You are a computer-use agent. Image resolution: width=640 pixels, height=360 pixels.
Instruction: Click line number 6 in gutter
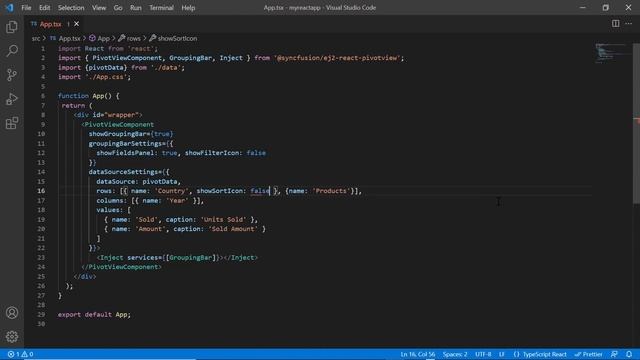coord(43,96)
